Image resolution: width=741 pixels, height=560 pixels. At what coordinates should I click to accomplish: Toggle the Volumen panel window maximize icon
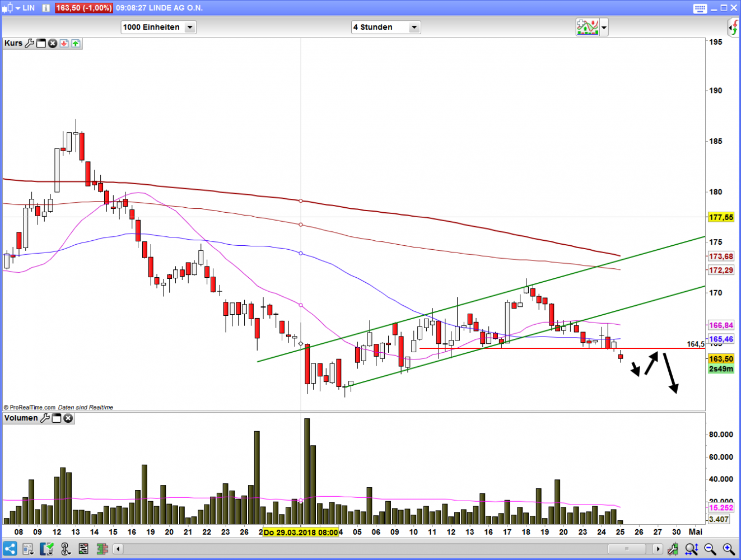(57, 418)
